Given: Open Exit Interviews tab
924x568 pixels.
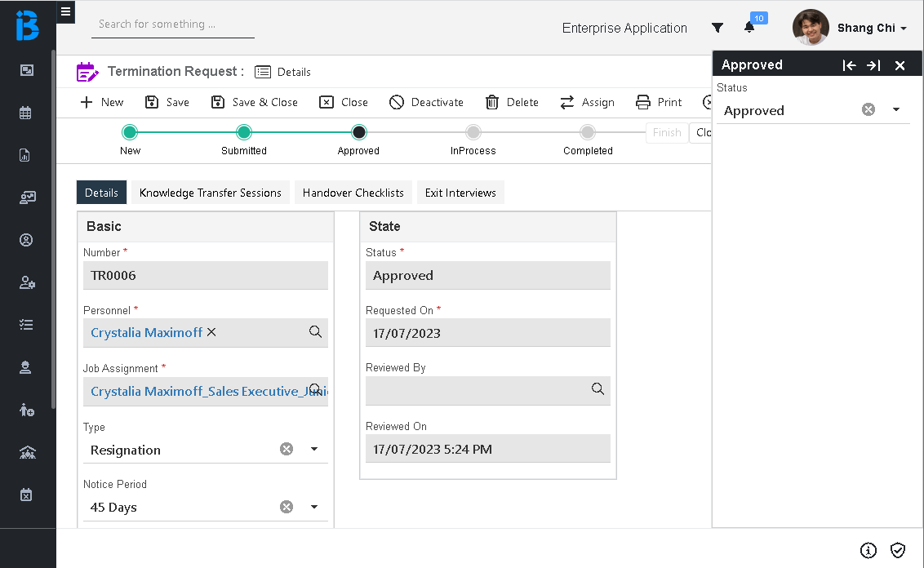Looking at the screenshot, I should click(x=460, y=193).
